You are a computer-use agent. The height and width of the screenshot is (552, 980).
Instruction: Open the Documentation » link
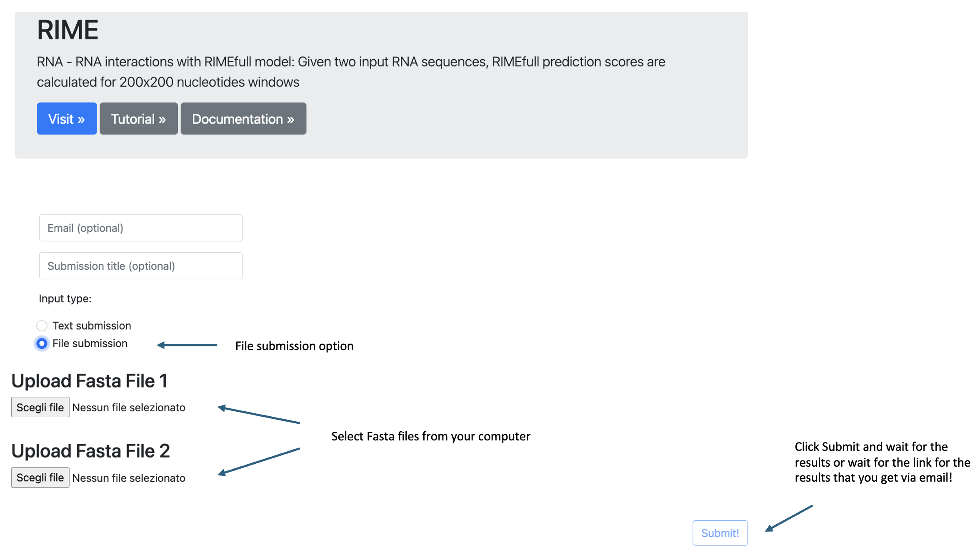(x=243, y=119)
